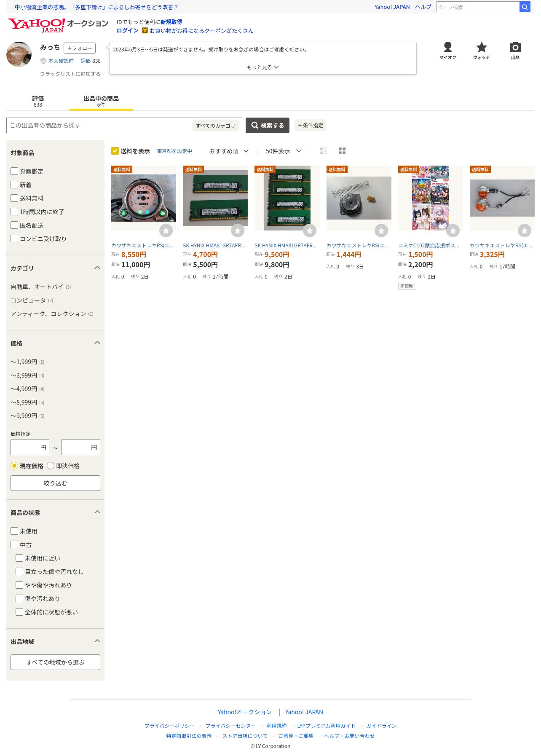Select the 現在価格 radio button

click(x=14, y=466)
